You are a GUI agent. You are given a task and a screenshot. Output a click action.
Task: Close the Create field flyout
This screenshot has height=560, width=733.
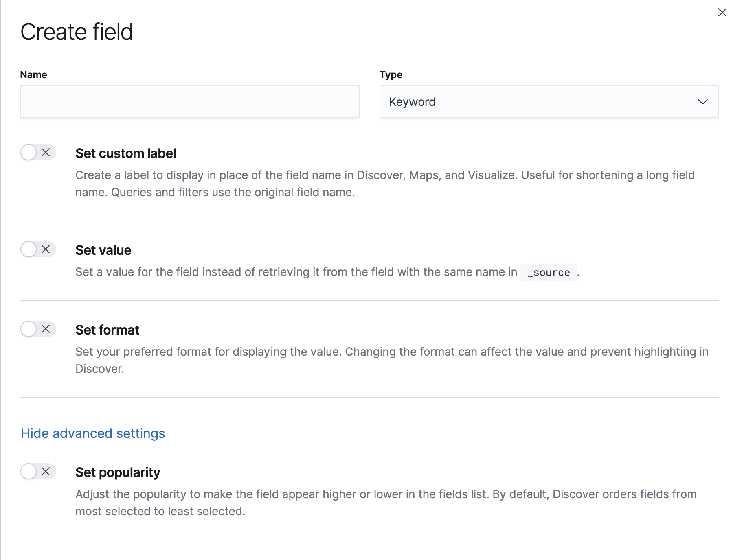722,12
